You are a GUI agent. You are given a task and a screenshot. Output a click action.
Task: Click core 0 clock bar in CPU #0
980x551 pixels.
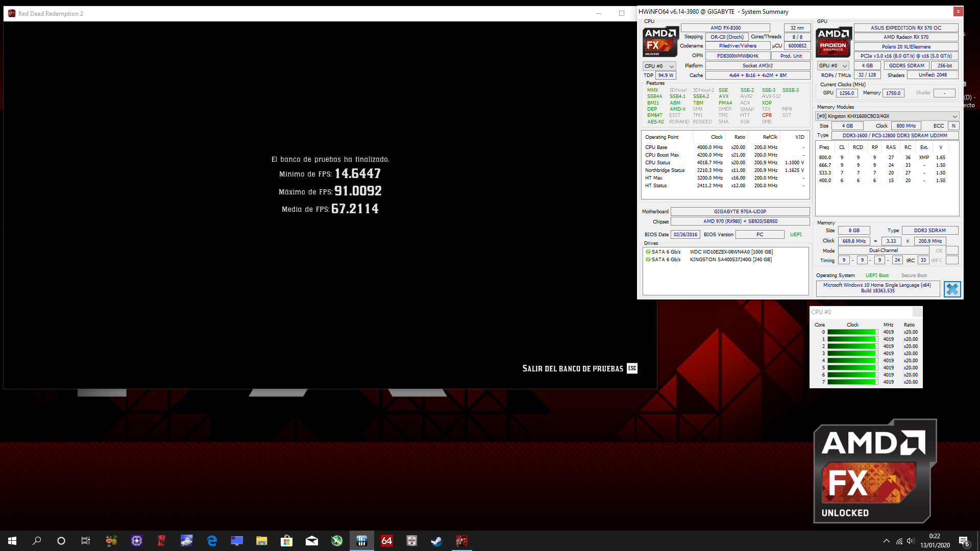tap(852, 332)
